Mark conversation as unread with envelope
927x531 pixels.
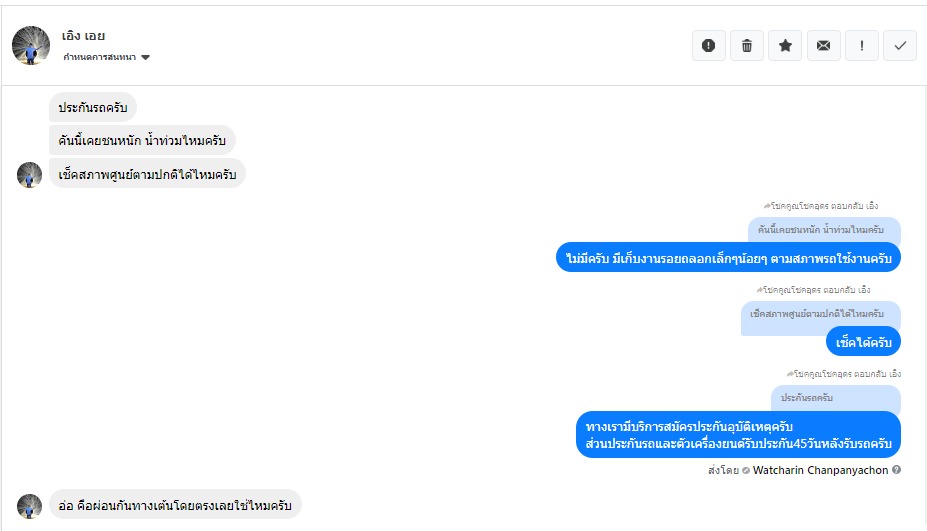coord(823,45)
